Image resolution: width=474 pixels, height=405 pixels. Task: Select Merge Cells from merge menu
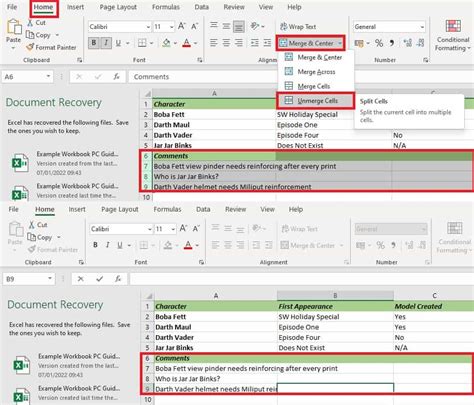pyautogui.click(x=315, y=86)
